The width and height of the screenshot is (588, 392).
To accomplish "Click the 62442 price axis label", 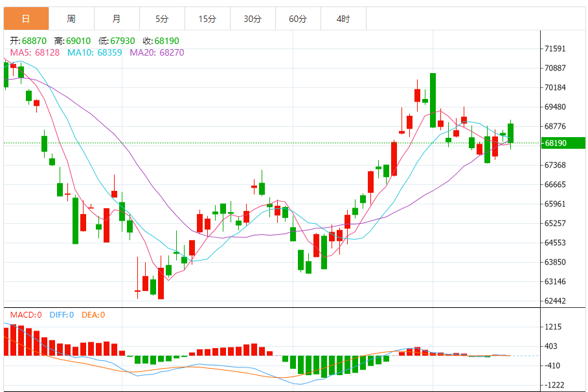I will click(x=555, y=301).
